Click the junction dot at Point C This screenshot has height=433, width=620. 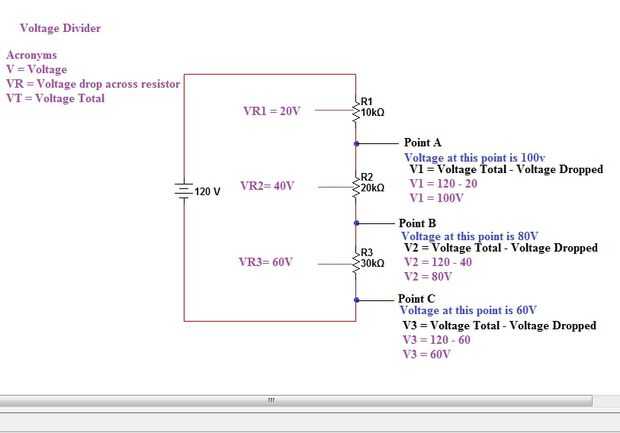coord(356,300)
